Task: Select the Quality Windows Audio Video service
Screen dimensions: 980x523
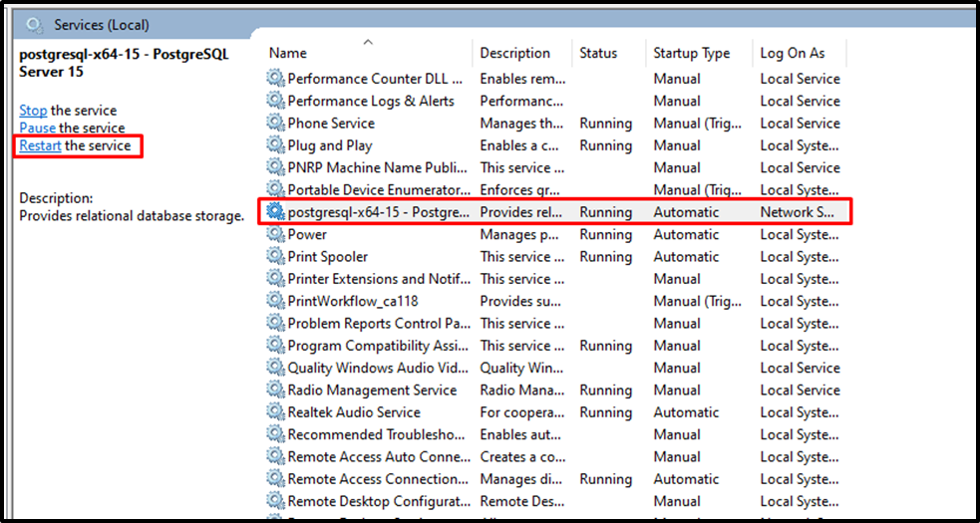Action: click(555, 368)
